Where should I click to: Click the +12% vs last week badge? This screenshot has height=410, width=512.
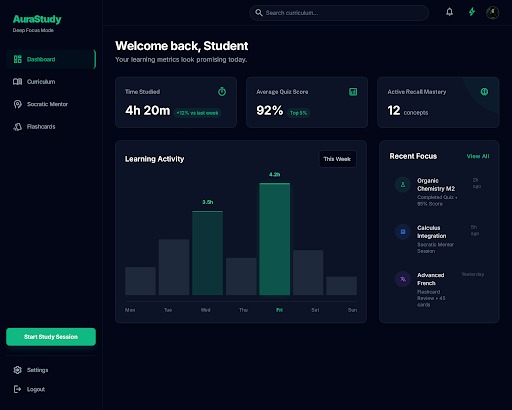[197, 113]
